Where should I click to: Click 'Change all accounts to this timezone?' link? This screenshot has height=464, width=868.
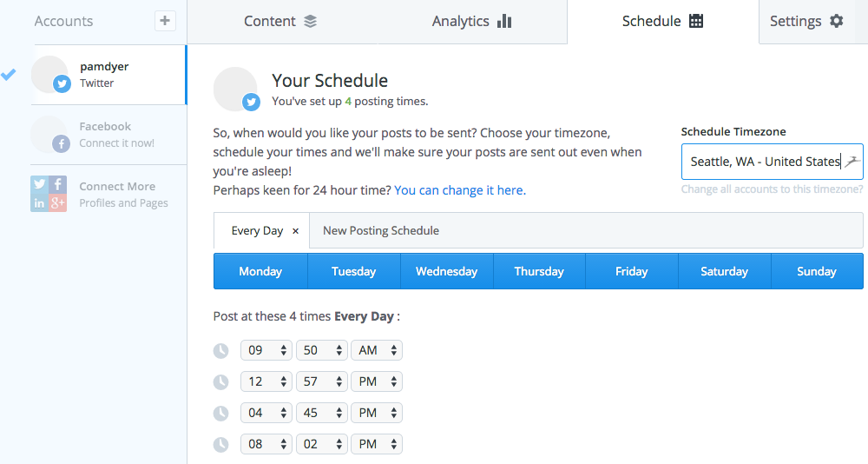pyautogui.click(x=772, y=189)
